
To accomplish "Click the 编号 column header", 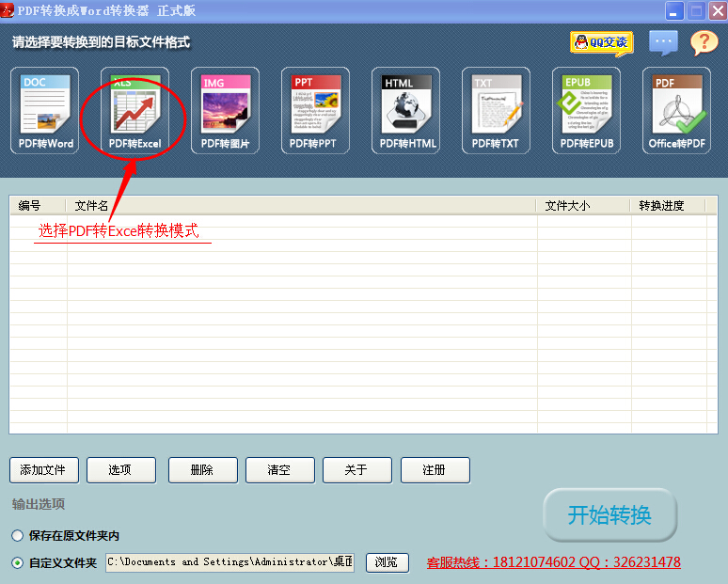I will pyautogui.click(x=38, y=206).
